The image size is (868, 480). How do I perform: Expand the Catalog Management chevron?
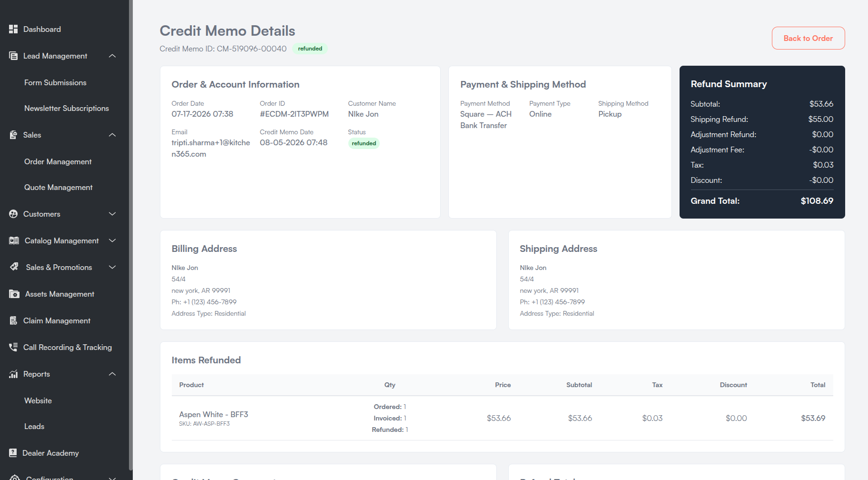[112, 240]
